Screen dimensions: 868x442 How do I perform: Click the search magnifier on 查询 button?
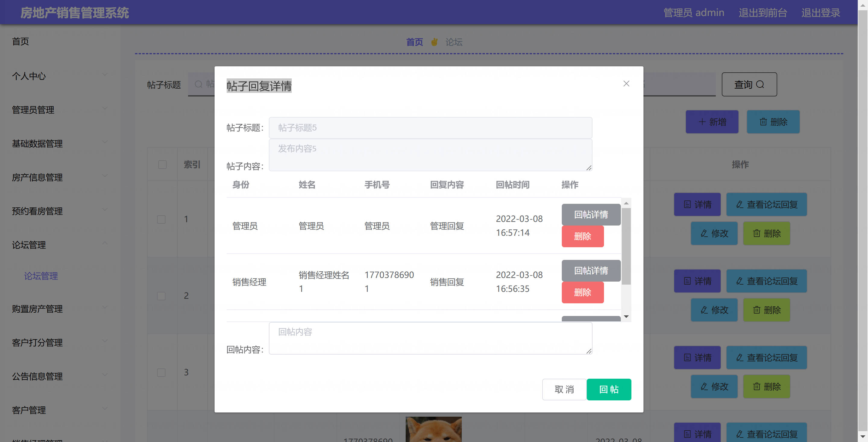click(760, 84)
